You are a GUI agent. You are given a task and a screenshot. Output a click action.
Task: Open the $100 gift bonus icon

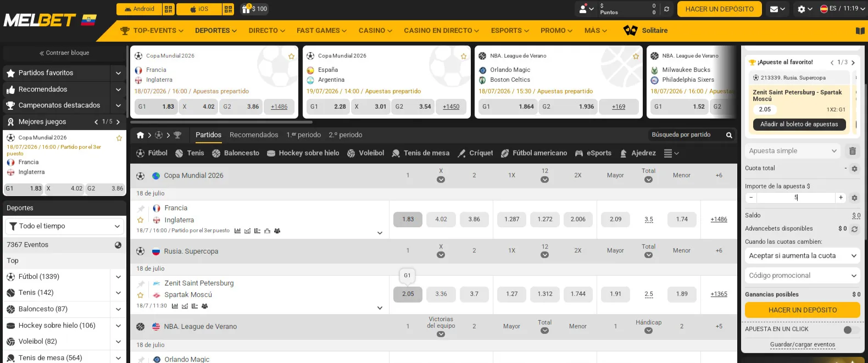click(x=254, y=9)
